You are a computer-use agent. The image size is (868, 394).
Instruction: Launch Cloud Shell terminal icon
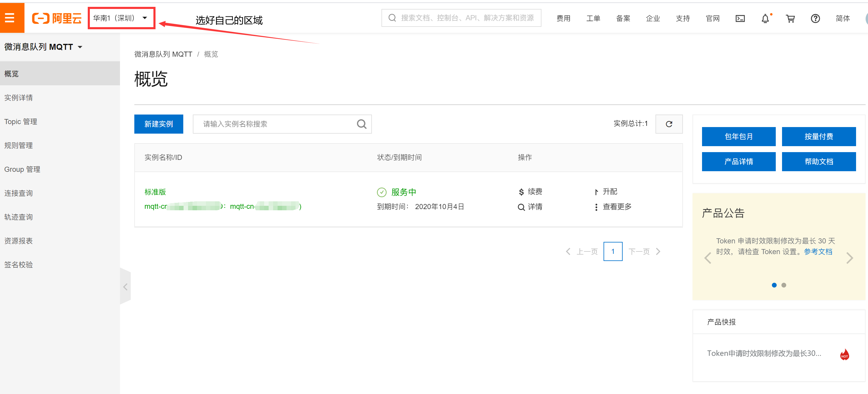(740, 18)
